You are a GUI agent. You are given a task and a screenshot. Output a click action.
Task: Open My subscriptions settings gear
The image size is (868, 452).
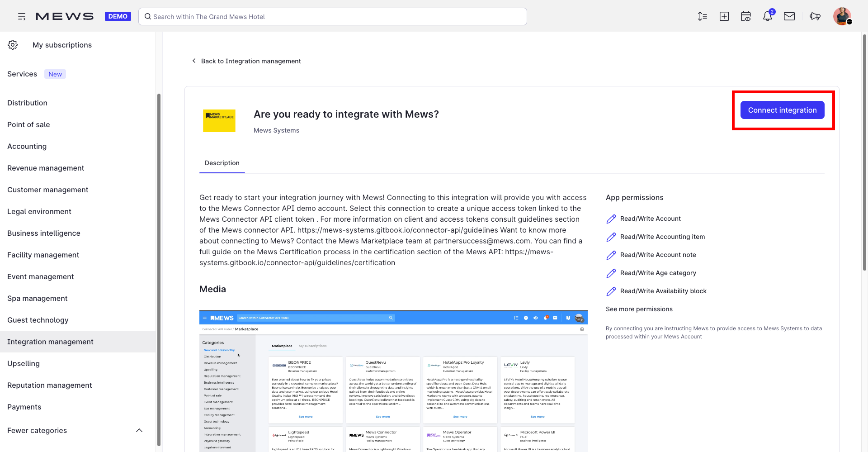coord(13,45)
